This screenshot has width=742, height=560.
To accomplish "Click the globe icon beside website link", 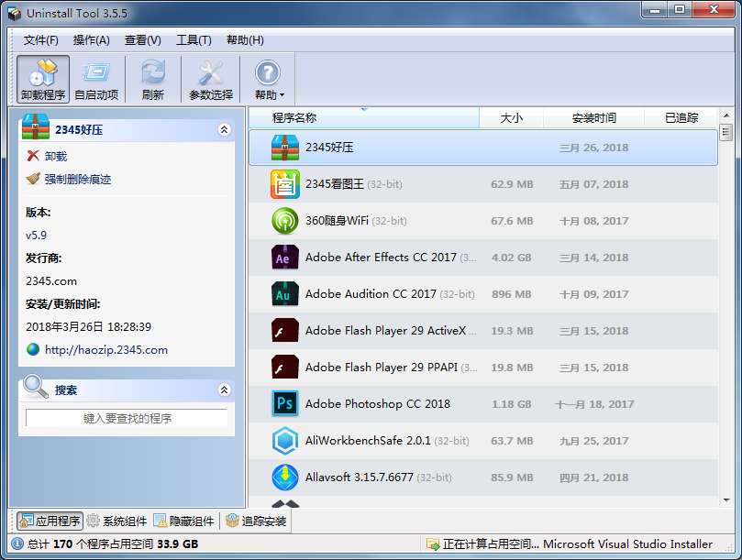I will click(x=33, y=349).
